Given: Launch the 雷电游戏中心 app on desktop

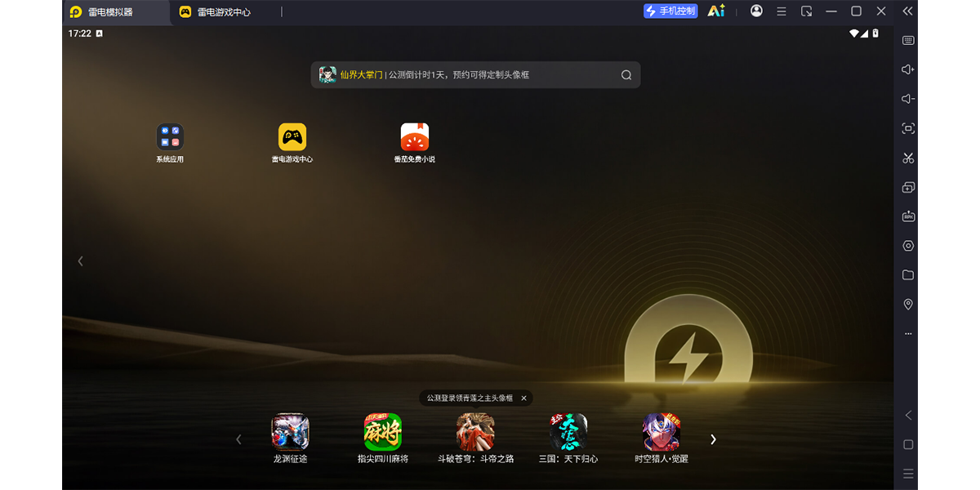Looking at the screenshot, I should coord(292,142).
